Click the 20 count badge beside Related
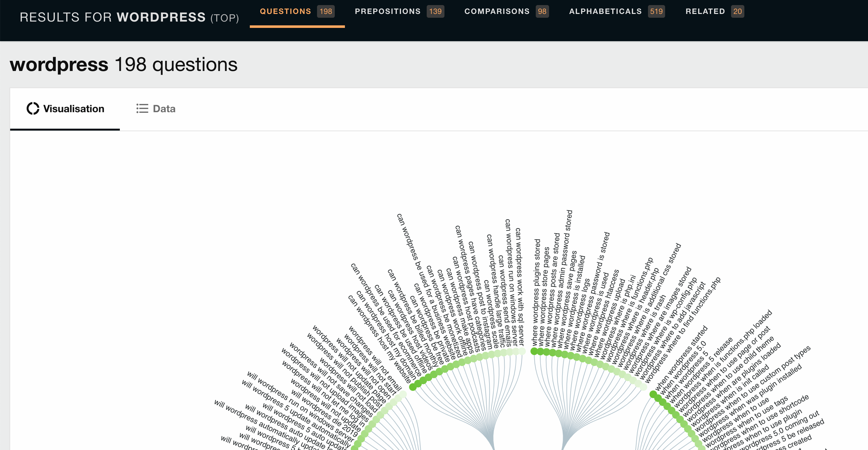The height and width of the screenshot is (450, 868). (x=738, y=11)
